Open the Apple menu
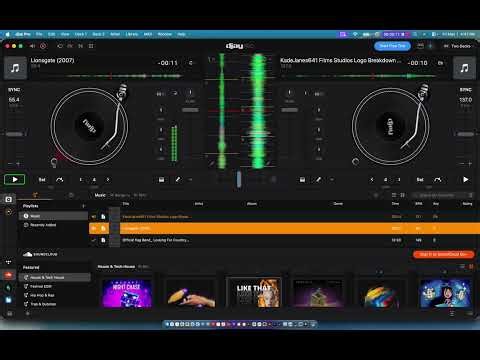The height and width of the screenshot is (360, 480). pyautogui.click(x=7, y=34)
